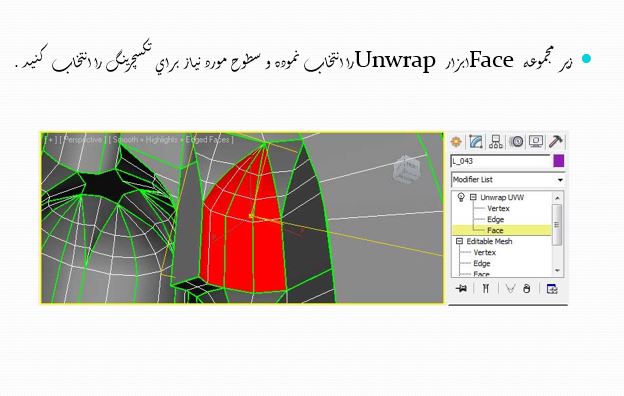Screen dimensions: 624x396
Task: Open the Hierarchy panel tab
Action: coord(496,142)
